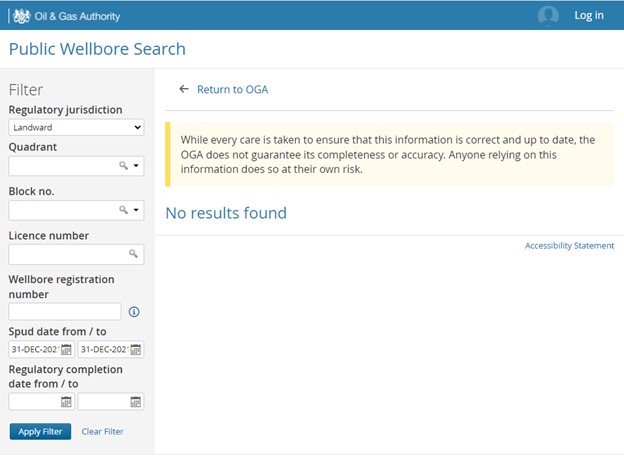
Task: Expand the Block no. dropdown arrow
Action: click(137, 210)
